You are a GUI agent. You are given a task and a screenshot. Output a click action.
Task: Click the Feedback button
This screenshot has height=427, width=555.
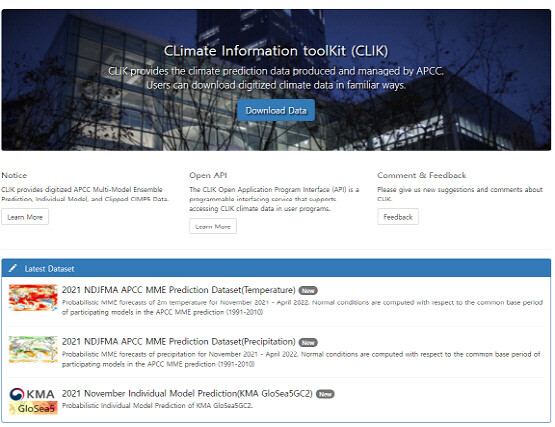(x=398, y=217)
